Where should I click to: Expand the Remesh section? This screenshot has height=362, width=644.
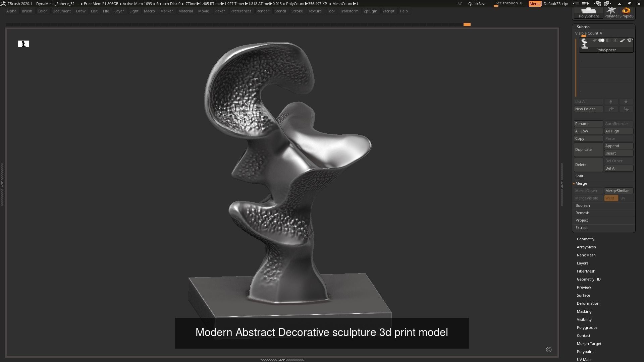pyautogui.click(x=582, y=213)
